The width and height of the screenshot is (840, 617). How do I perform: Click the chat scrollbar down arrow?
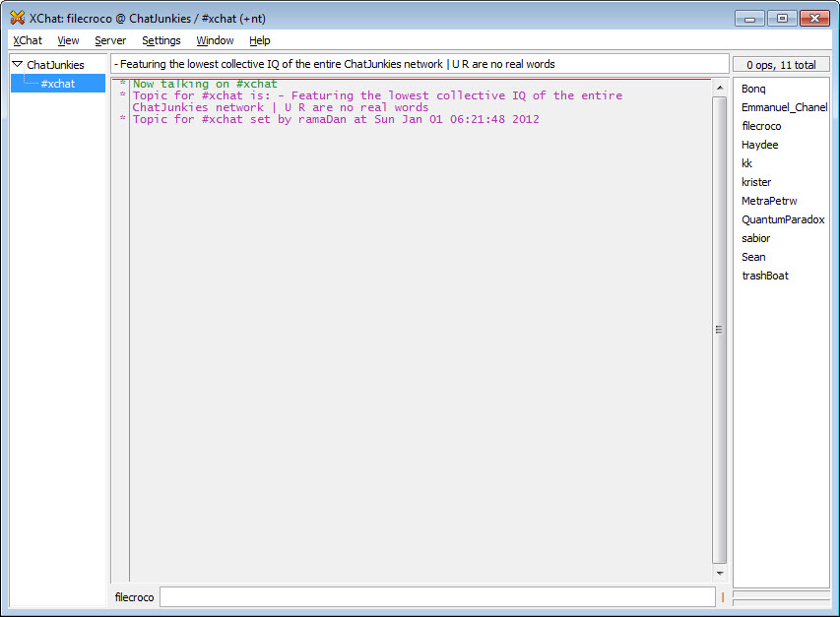720,573
